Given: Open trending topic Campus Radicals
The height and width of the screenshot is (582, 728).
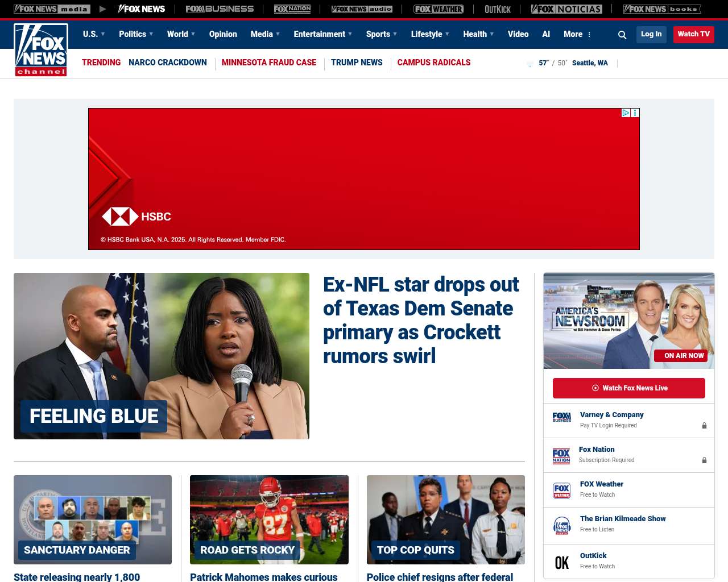Looking at the screenshot, I should coord(434,63).
